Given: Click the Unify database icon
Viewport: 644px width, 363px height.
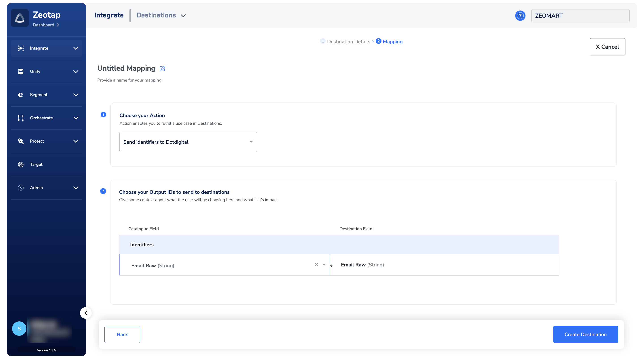Looking at the screenshot, I should point(21,72).
